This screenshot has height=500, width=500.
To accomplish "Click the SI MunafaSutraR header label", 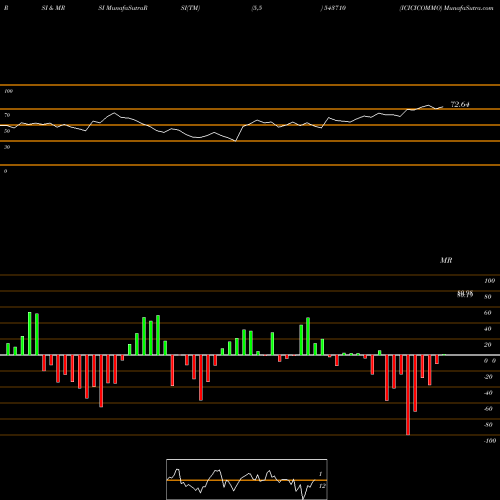I will coord(123,8).
